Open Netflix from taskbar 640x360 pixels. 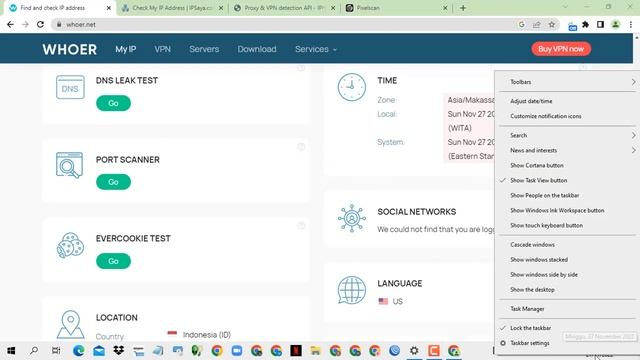296,351
